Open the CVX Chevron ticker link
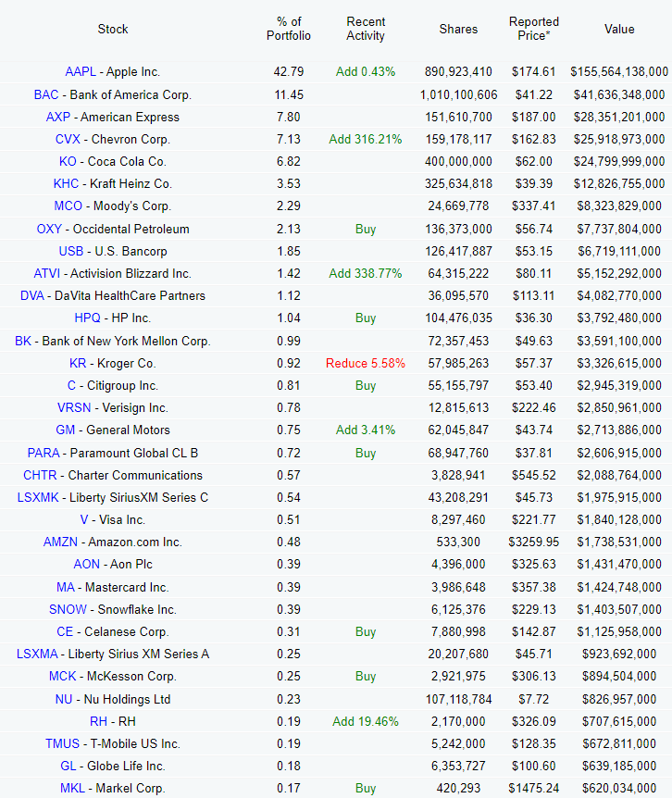The height and width of the screenshot is (798, 672). [68, 140]
